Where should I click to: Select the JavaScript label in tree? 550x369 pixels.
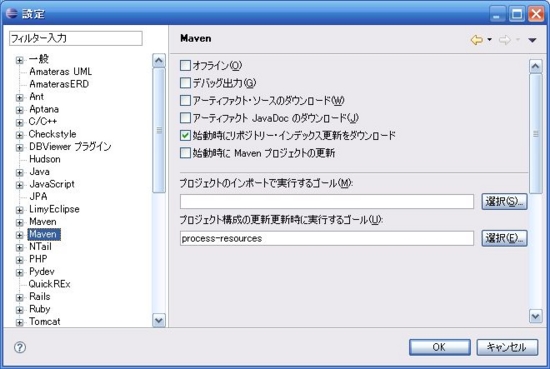pyautogui.click(x=52, y=184)
